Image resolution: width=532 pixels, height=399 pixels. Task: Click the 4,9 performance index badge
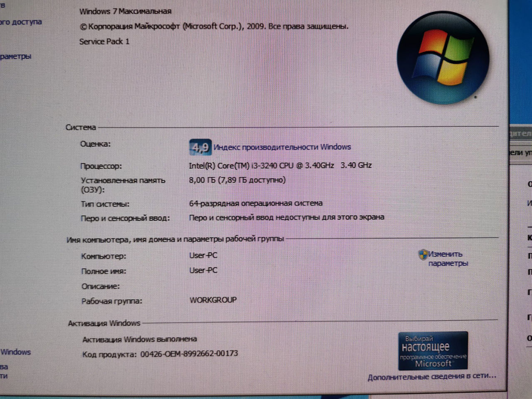[200, 147]
